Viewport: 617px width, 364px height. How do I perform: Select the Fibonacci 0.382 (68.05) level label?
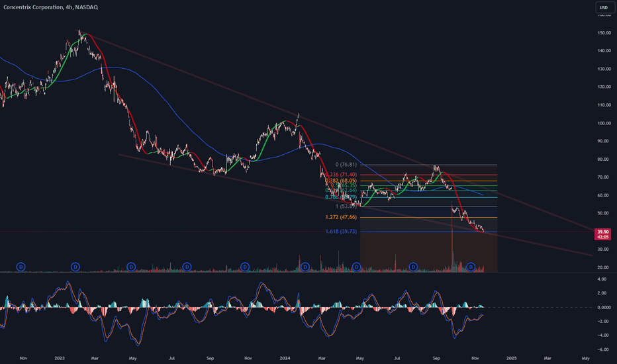[341, 181]
